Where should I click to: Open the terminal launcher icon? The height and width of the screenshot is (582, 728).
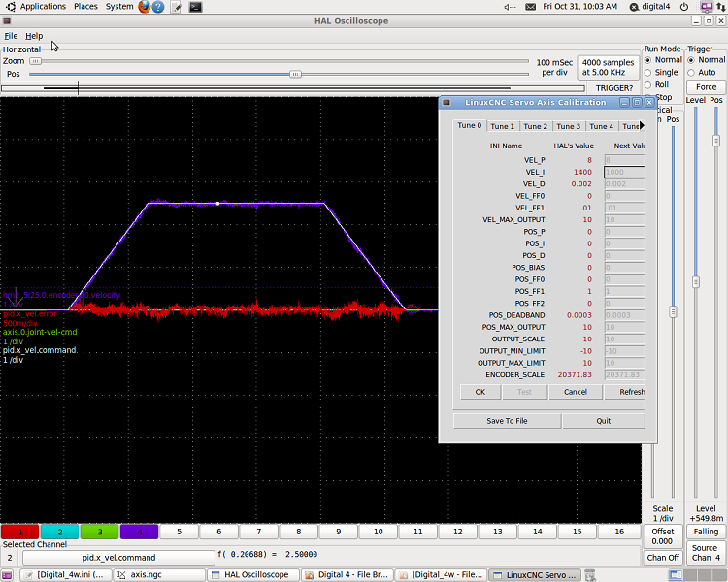[195, 7]
